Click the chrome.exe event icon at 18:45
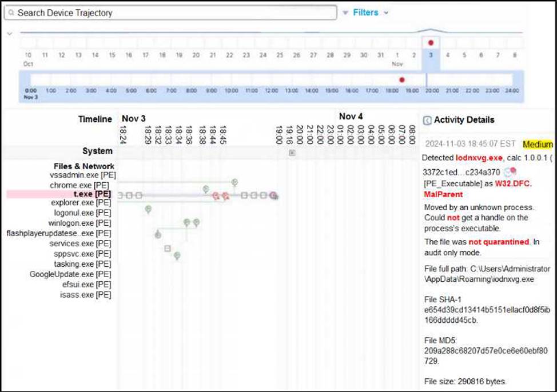The width and height of the screenshot is (557, 392). click(x=234, y=182)
